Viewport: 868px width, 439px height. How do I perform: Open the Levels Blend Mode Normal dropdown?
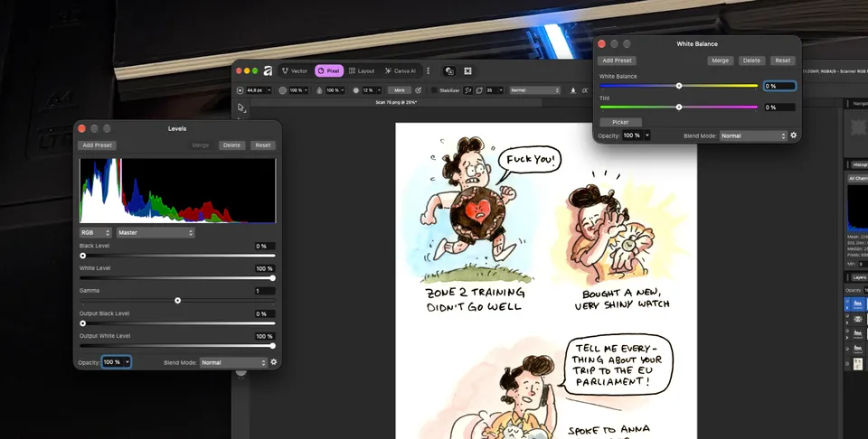pyautogui.click(x=233, y=363)
